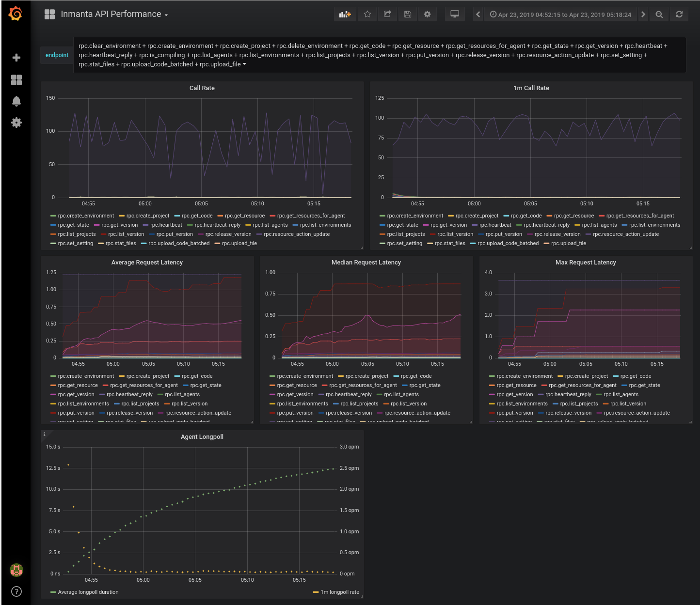Click rpc.create_project in Median Request Latency legend
This screenshot has width=700, height=605.
click(x=367, y=376)
